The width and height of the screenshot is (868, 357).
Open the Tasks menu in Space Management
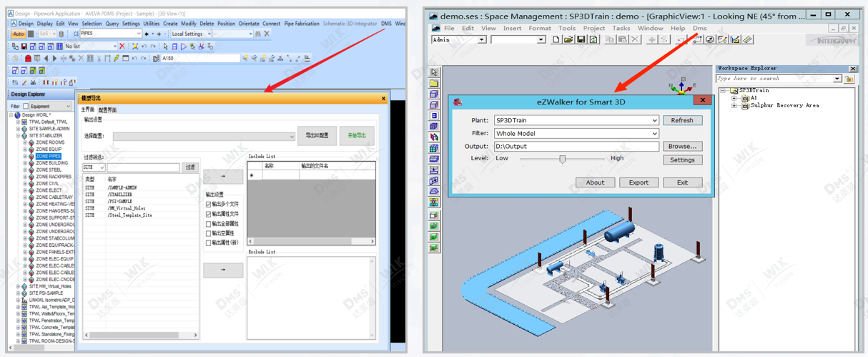pyautogui.click(x=621, y=28)
